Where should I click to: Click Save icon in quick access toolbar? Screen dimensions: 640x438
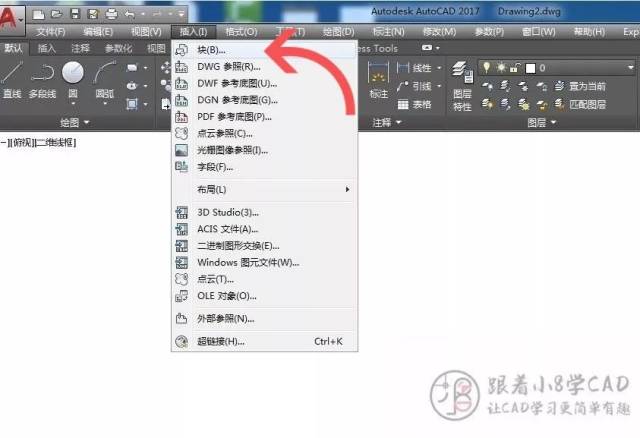click(75, 15)
